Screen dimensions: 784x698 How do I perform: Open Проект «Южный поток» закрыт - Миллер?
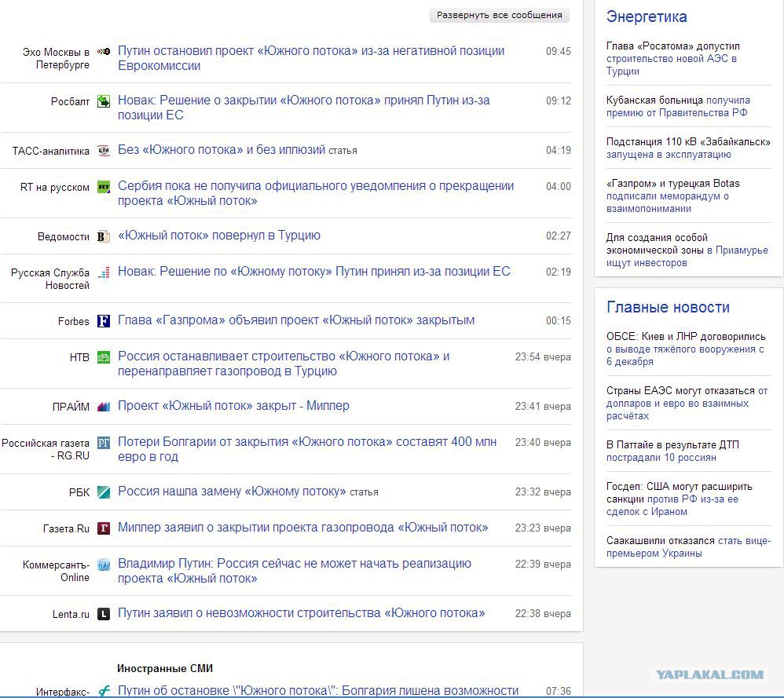(233, 406)
